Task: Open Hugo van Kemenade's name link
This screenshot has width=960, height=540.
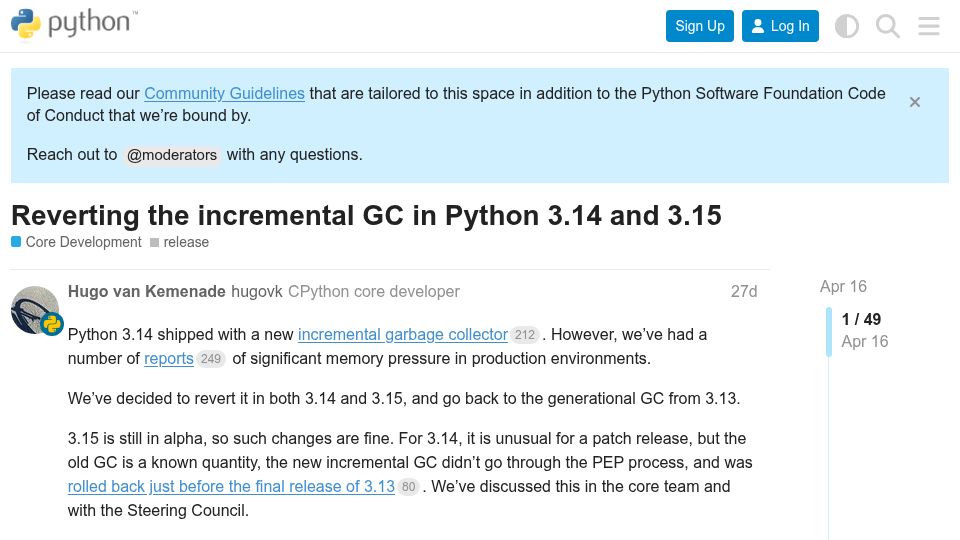Action: pos(146,291)
